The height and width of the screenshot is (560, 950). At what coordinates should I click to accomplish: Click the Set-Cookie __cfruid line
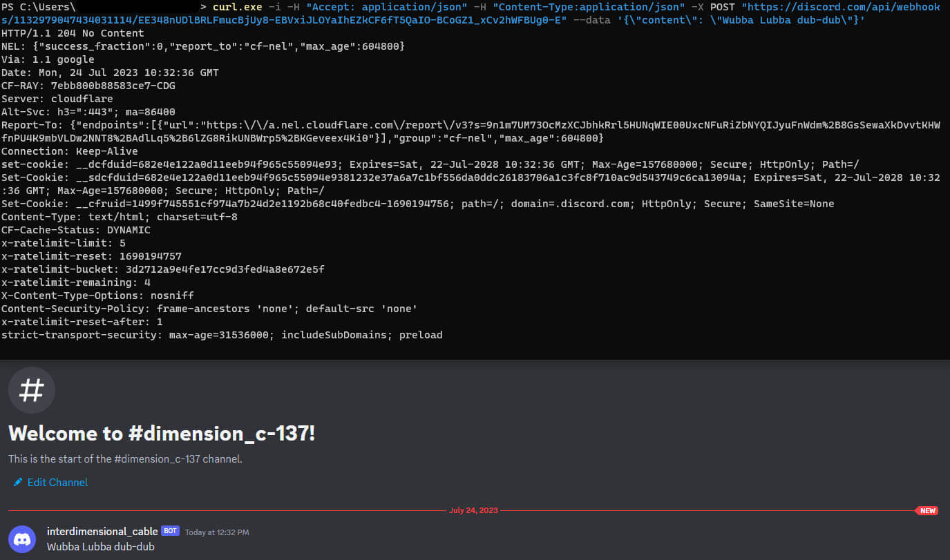point(418,204)
